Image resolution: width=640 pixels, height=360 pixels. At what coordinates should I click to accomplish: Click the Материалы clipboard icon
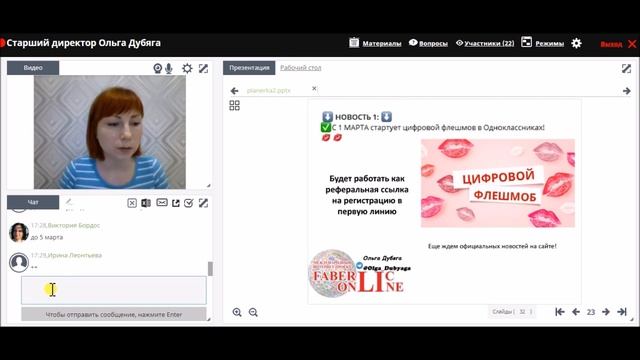point(354,42)
